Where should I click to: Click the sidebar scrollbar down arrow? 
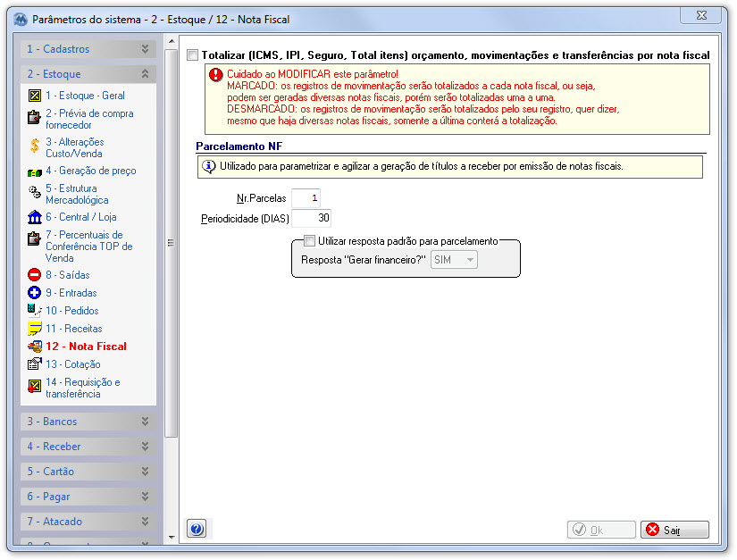point(172,537)
